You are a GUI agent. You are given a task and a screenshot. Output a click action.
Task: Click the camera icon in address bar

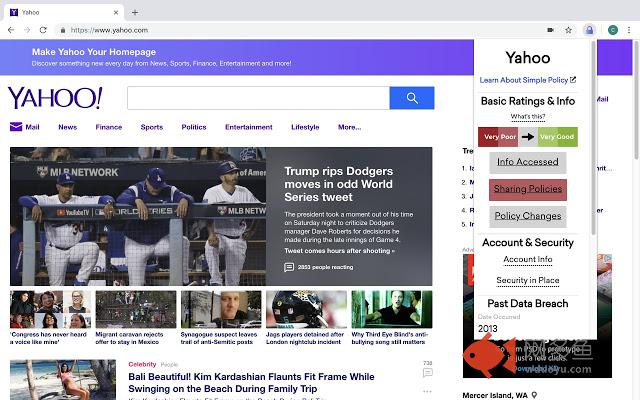tap(550, 30)
